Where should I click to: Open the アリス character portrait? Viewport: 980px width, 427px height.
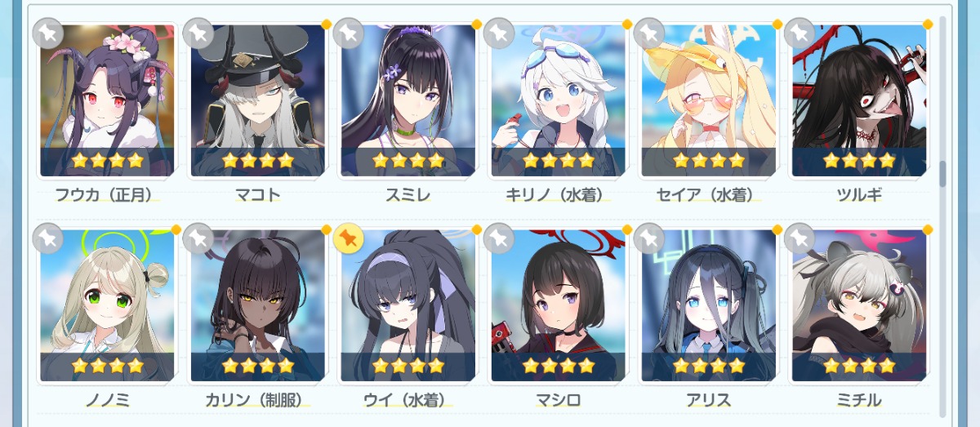708,306
